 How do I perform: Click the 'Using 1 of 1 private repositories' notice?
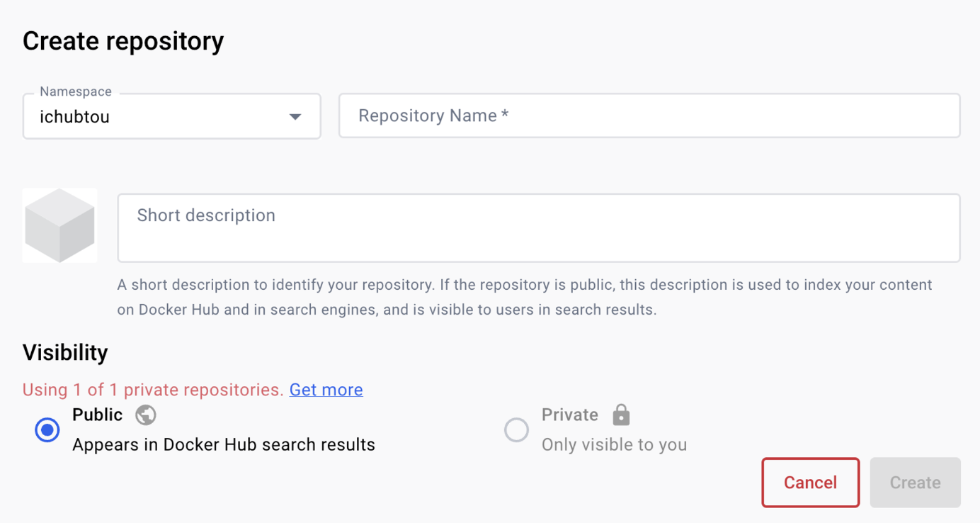pyautogui.click(x=153, y=390)
